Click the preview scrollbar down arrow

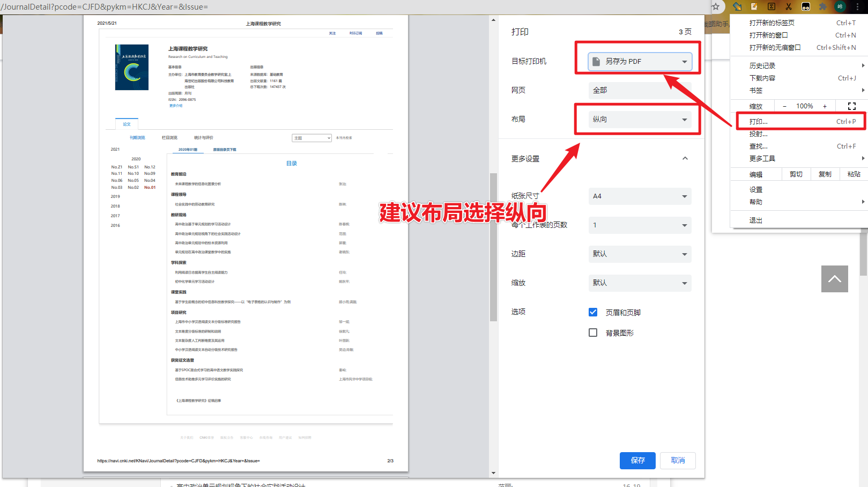[493, 473]
